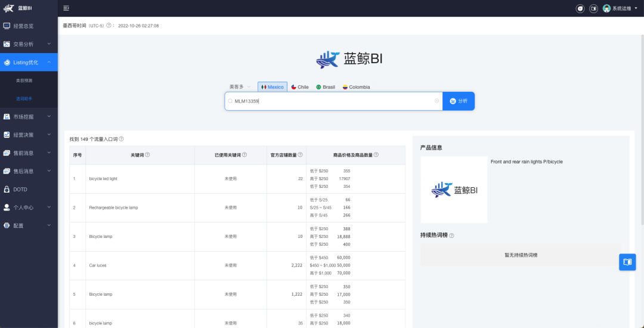
Task: Open the chat assistant icon in header
Action: pyautogui.click(x=580, y=8)
